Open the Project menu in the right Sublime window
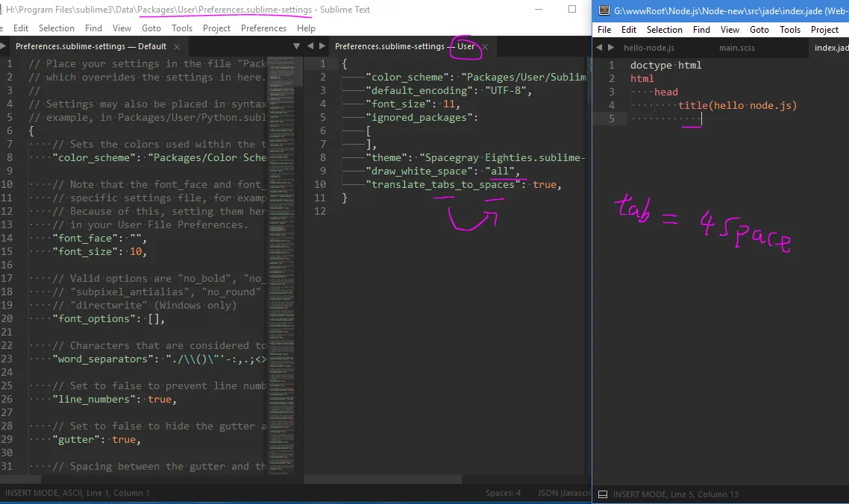849x504 pixels. pos(824,30)
